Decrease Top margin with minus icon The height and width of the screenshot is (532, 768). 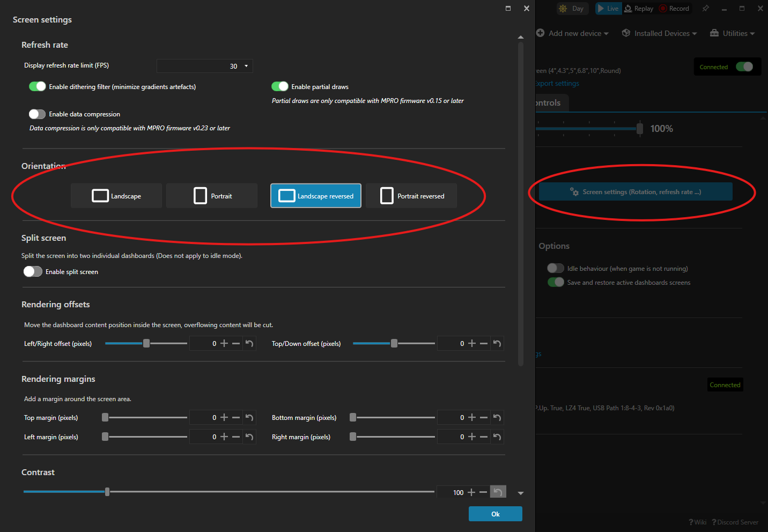[236, 418]
